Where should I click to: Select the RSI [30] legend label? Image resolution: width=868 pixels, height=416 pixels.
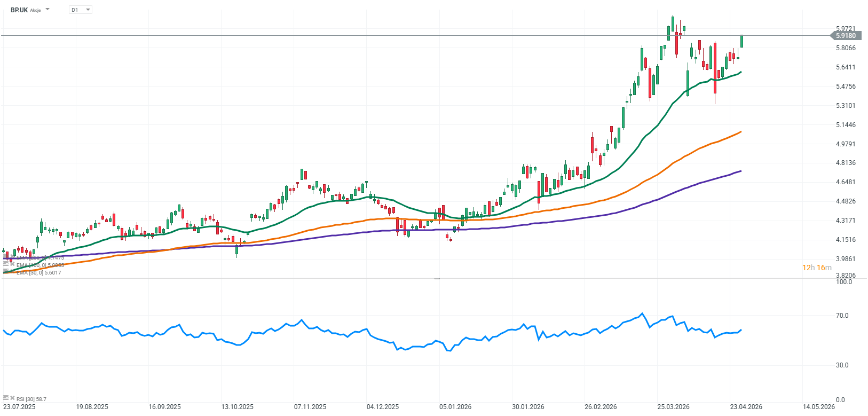pyautogui.click(x=31, y=399)
